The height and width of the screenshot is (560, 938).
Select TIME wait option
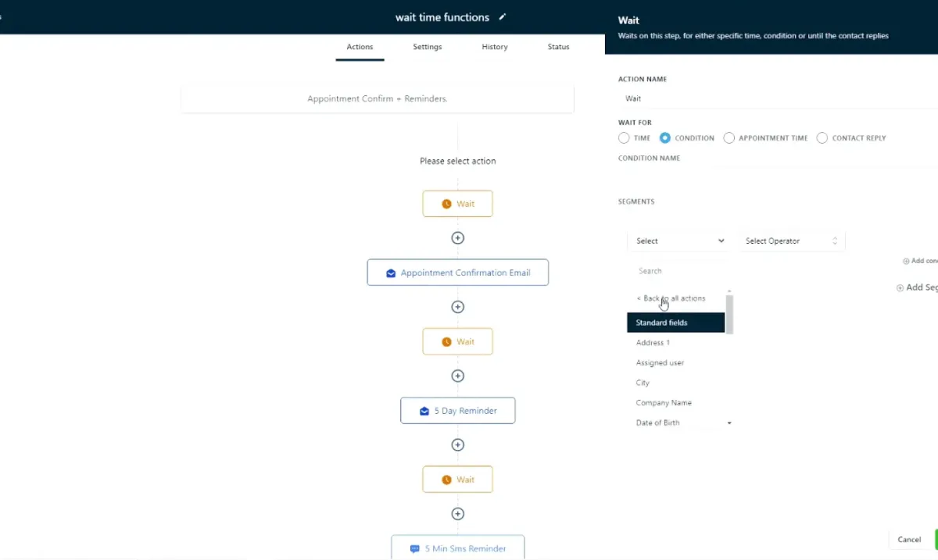[x=624, y=138]
